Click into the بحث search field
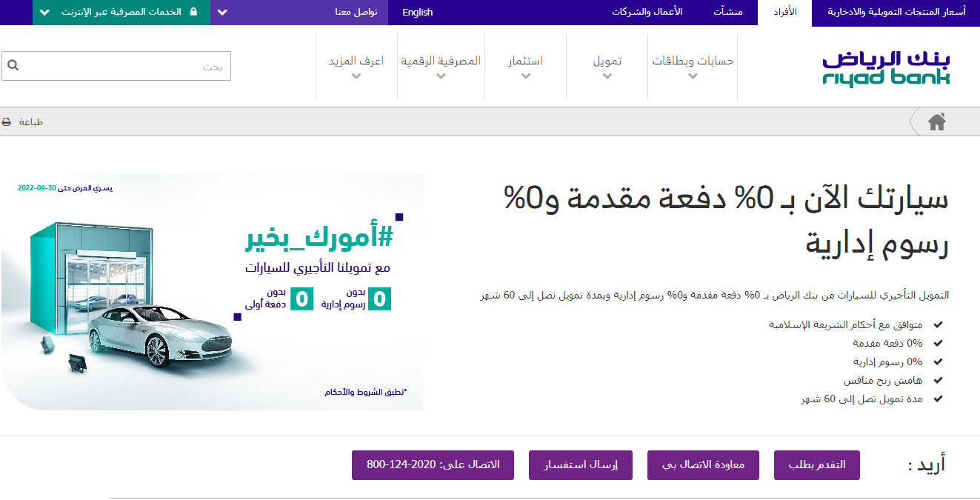Image resolution: width=980 pixels, height=500 pixels. coord(116,66)
